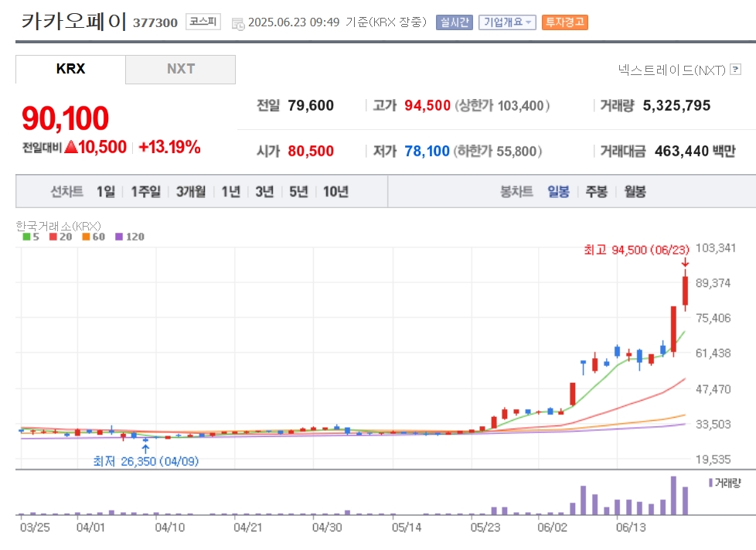Click the 시가 value 80,500

tap(311, 151)
